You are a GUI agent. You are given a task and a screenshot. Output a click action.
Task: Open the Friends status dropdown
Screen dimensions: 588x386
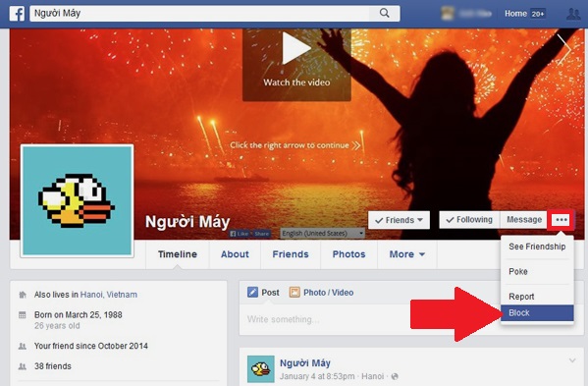pos(399,220)
